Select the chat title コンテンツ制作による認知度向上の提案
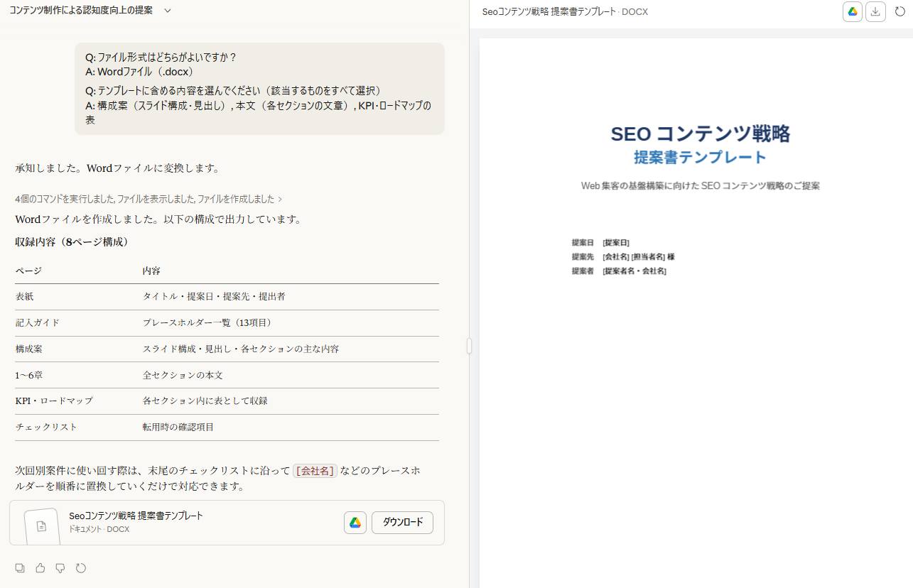This screenshot has width=913, height=588. tap(80, 11)
